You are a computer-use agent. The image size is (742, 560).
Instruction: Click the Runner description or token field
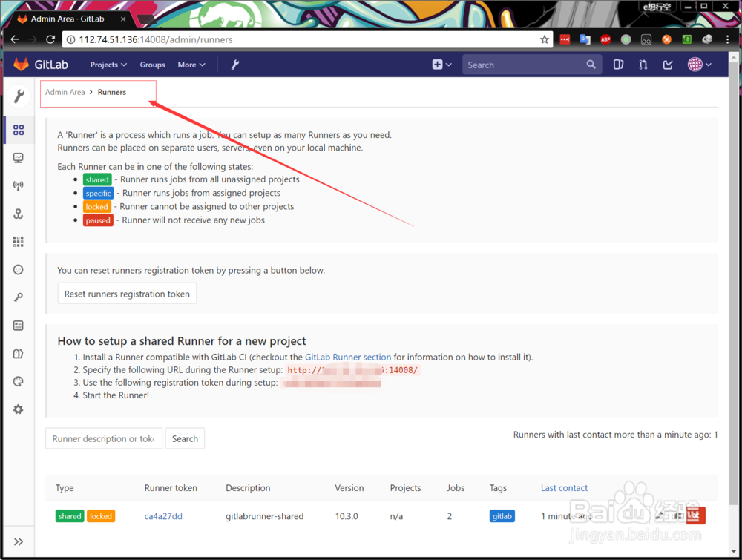tap(104, 438)
